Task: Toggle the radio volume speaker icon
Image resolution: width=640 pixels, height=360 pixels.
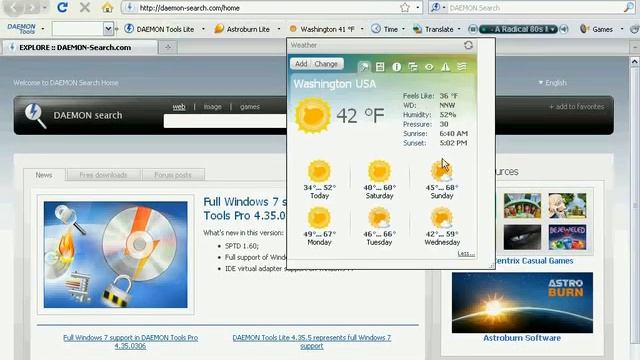Action: click(x=564, y=29)
